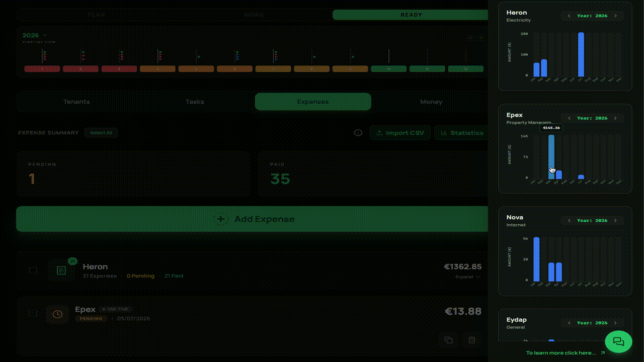Go to next year on Heron chart
Screen dimensions: 644x362
[x=615, y=16]
